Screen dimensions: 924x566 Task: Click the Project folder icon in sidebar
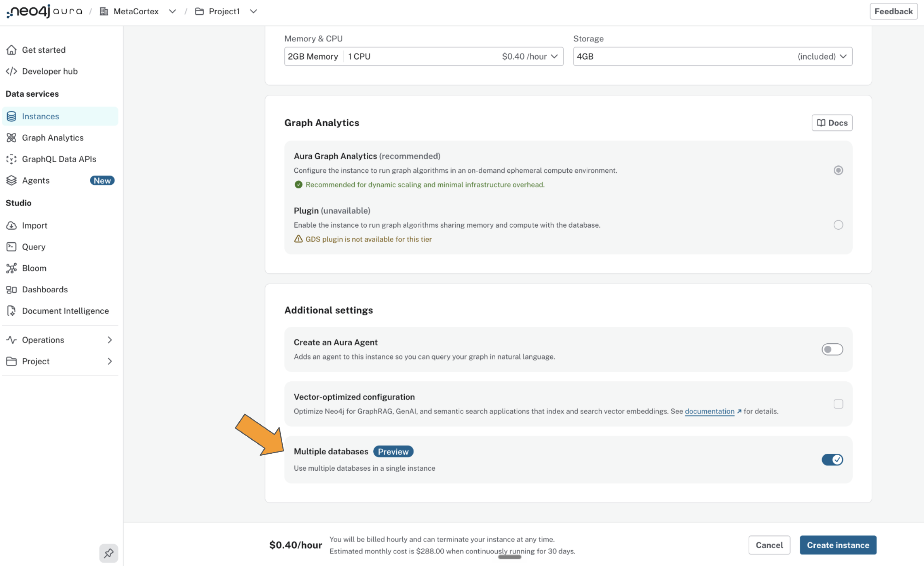pos(12,361)
